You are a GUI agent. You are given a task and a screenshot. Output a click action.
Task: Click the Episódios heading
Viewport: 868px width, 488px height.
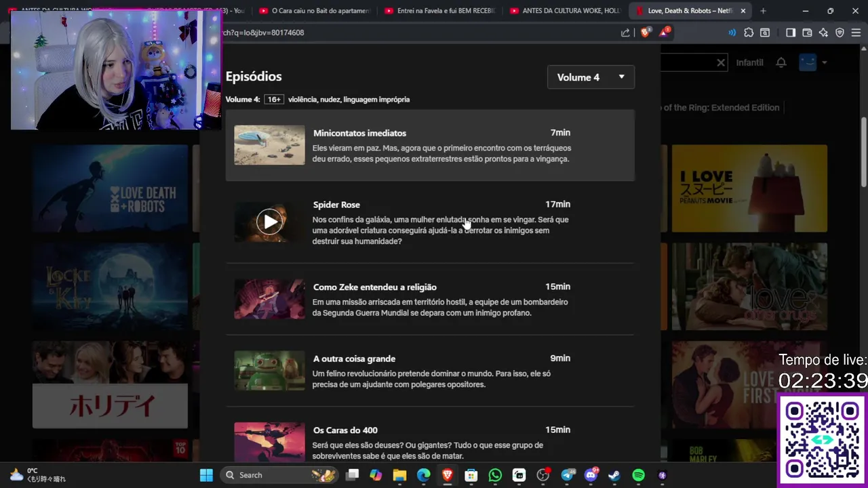click(254, 77)
